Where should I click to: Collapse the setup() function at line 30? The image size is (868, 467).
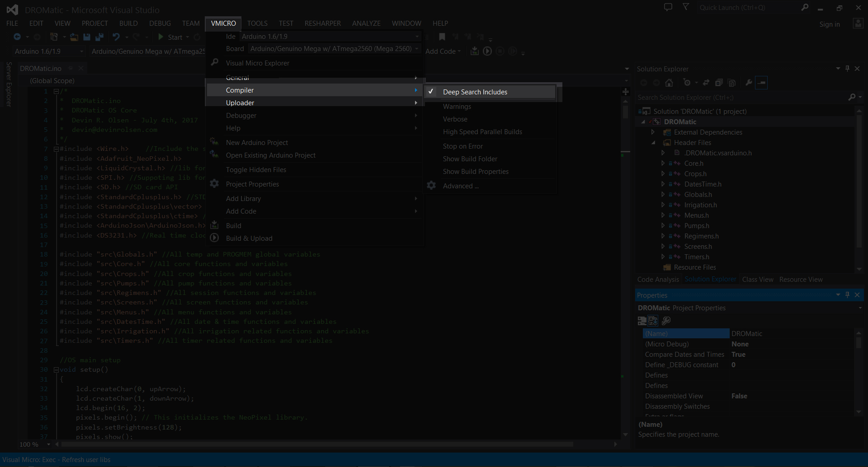[56, 369]
